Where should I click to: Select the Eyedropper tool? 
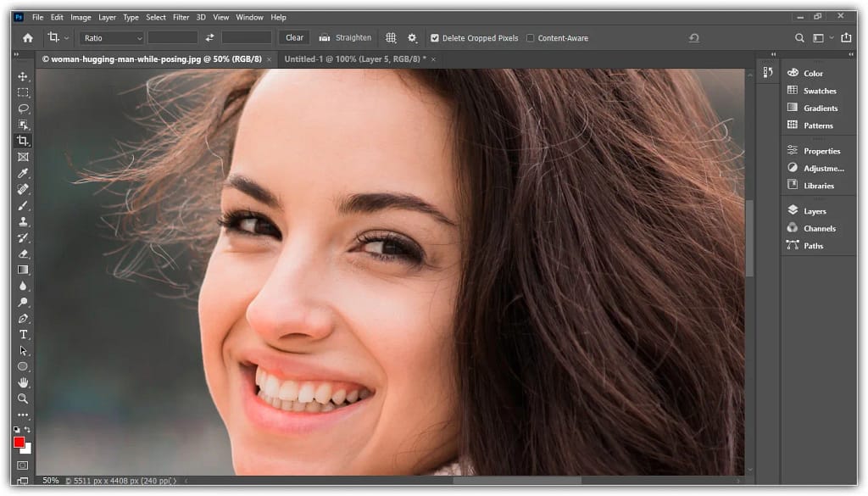[23, 173]
